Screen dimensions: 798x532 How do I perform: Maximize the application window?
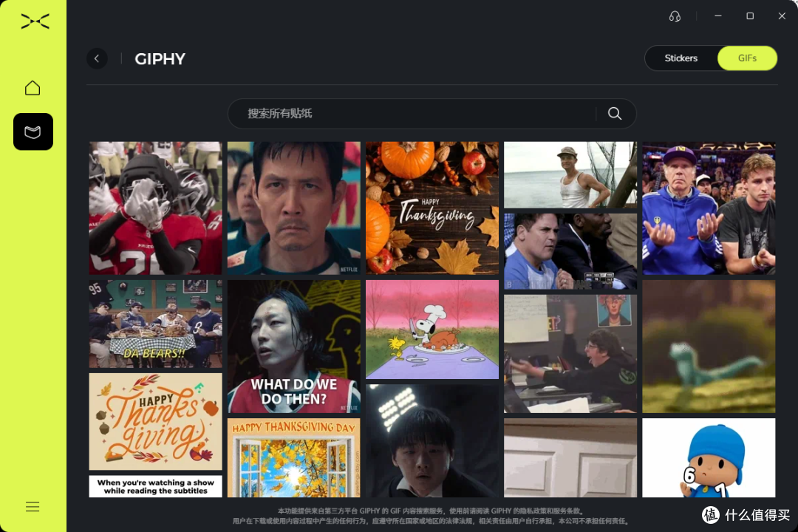(x=750, y=16)
